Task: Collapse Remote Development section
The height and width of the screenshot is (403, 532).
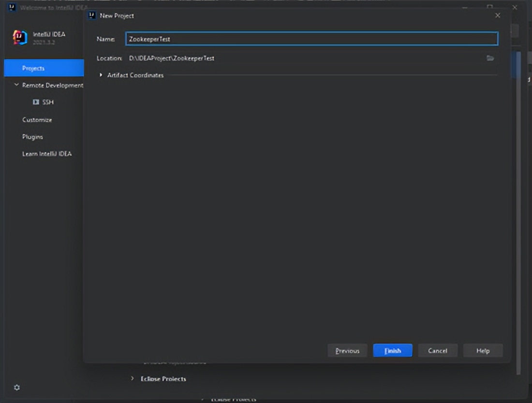Action: [x=16, y=85]
